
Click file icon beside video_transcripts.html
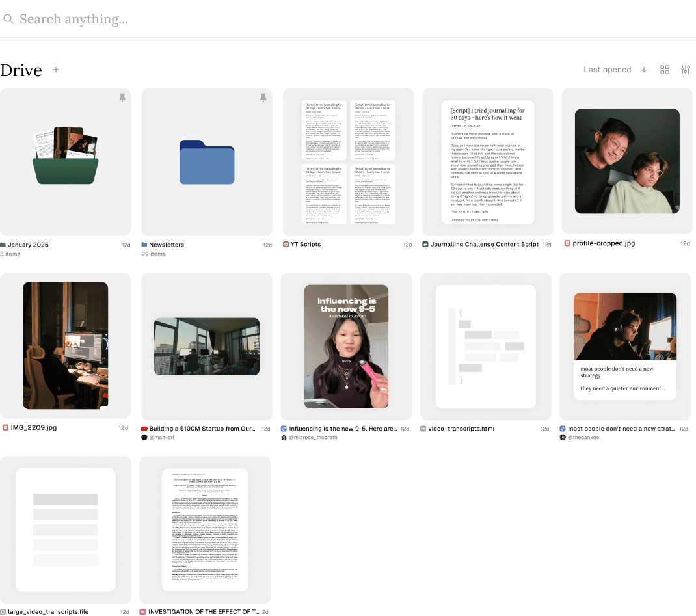point(423,428)
